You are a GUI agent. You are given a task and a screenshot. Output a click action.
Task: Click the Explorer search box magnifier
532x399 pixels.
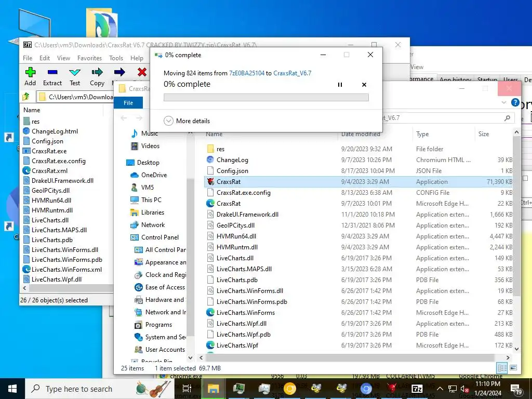click(x=507, y=118)
